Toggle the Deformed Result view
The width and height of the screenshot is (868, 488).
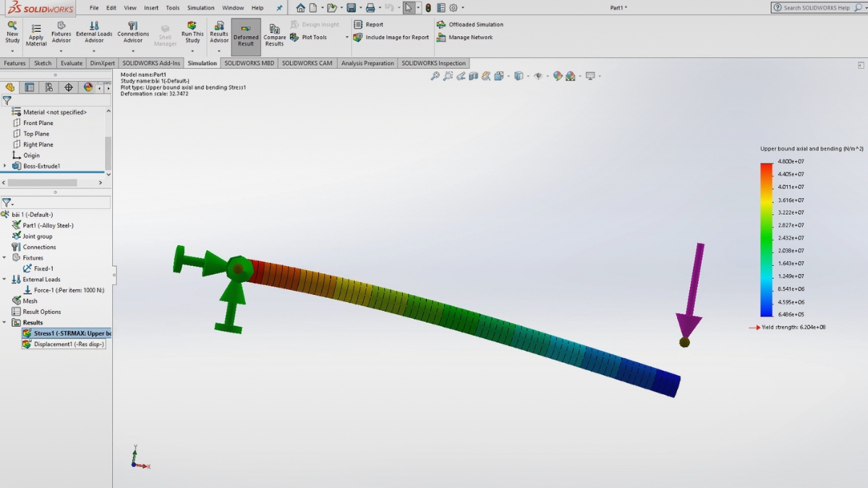246,37
